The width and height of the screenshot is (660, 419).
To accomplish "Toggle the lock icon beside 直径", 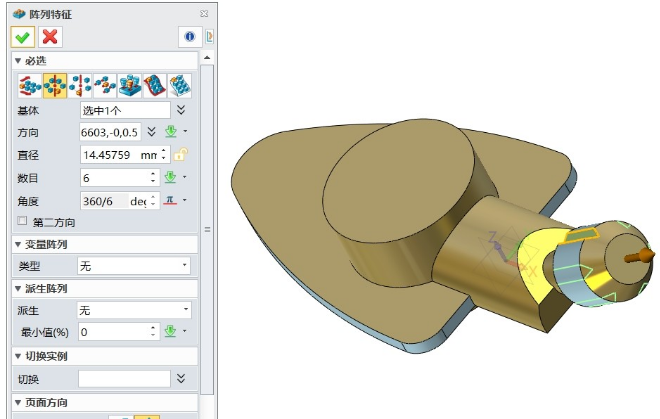I will point(181,154).
